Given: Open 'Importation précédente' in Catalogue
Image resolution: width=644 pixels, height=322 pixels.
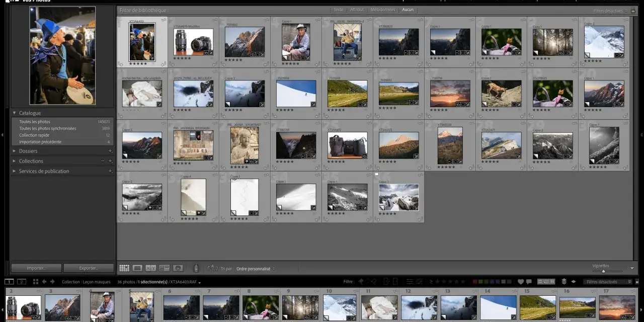Looking at the screenshot, I should (x=63, y=142).
